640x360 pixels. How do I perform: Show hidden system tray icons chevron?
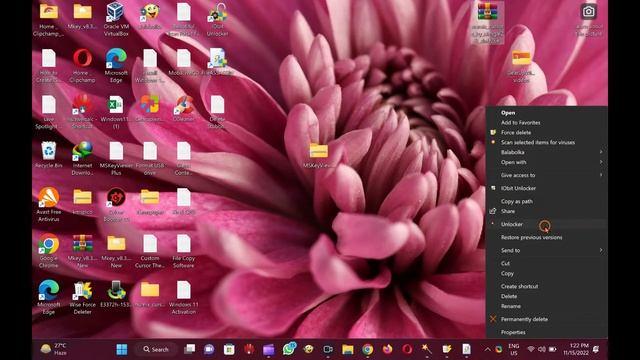tap(487, 349)
